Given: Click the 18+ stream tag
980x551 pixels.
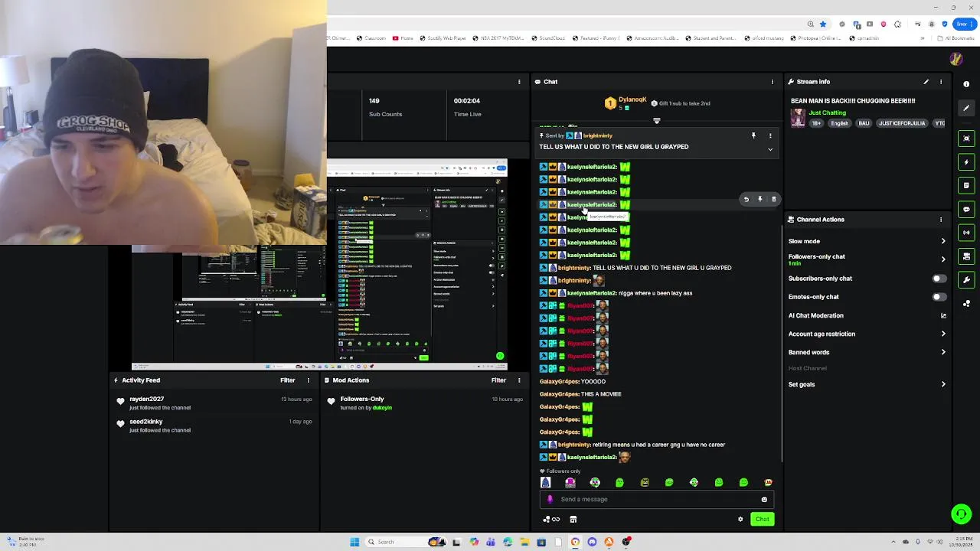Looking at the screenshot, I should (816, 123).
